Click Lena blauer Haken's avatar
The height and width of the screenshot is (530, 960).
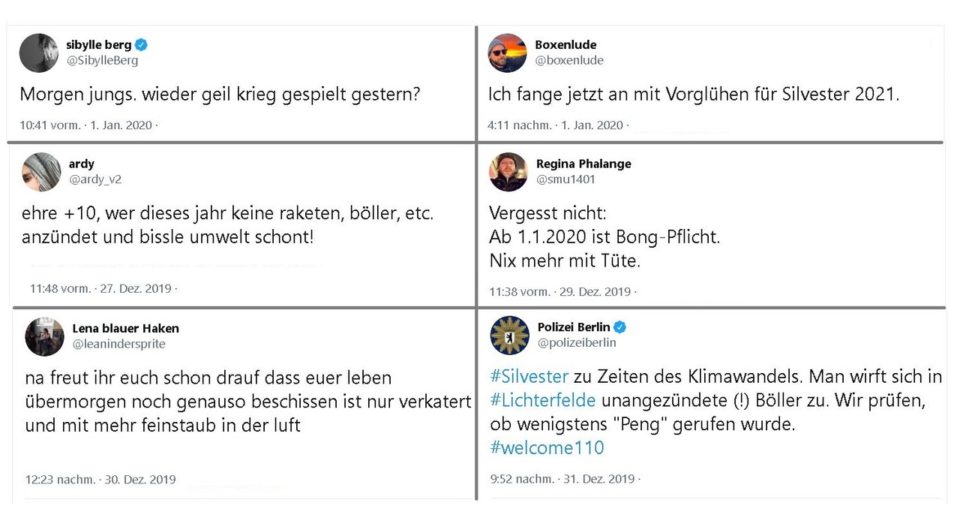click(x=44, y=337)
